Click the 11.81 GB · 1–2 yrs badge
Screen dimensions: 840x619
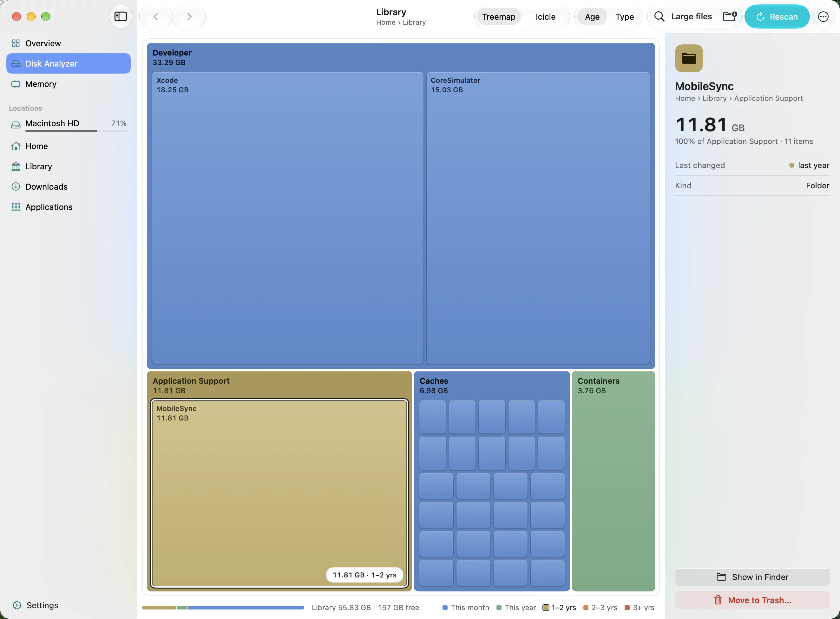tap(364, 575)
